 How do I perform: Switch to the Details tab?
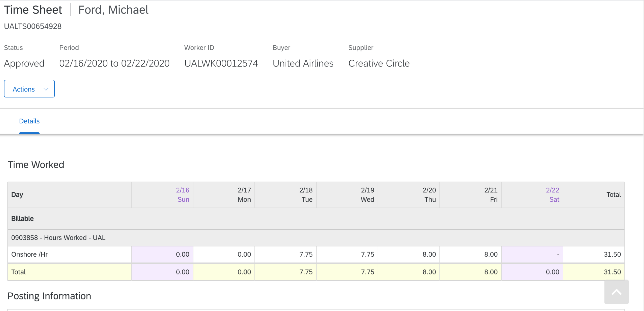click(x=29, y=121)
